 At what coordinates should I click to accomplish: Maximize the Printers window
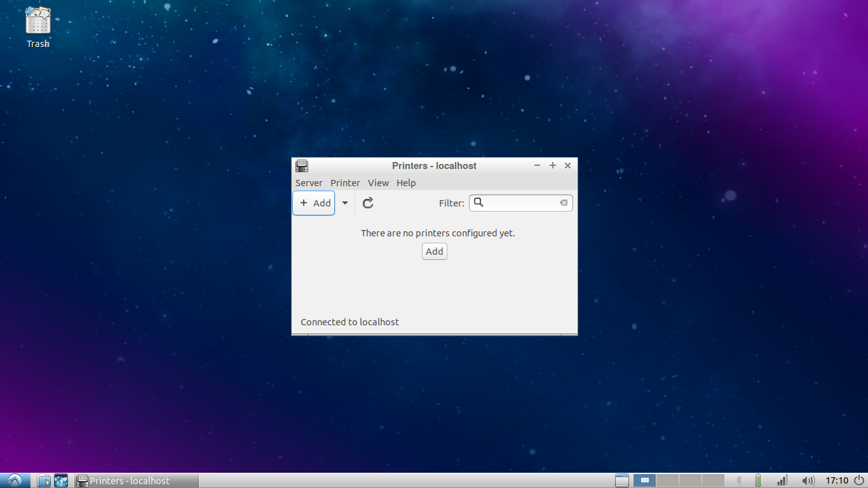pyautogui.click(x=553, y=165)
